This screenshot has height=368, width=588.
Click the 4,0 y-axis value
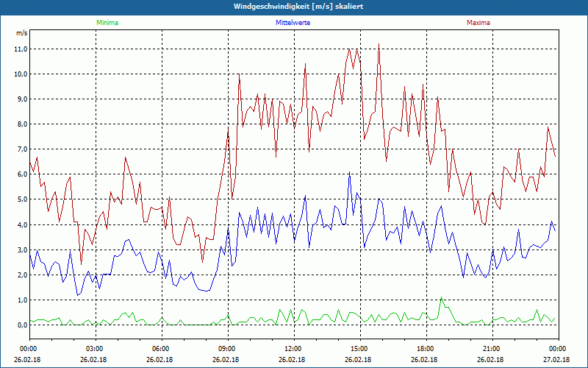21,225
